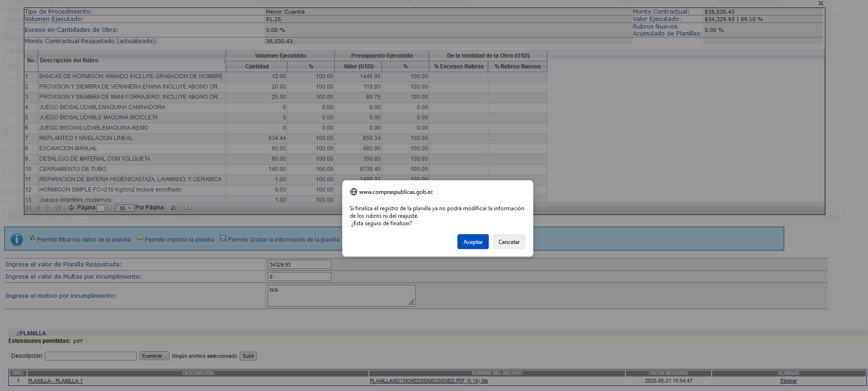Close the planilla window with X
Screen dimensions: 868x391
point(820,4)
